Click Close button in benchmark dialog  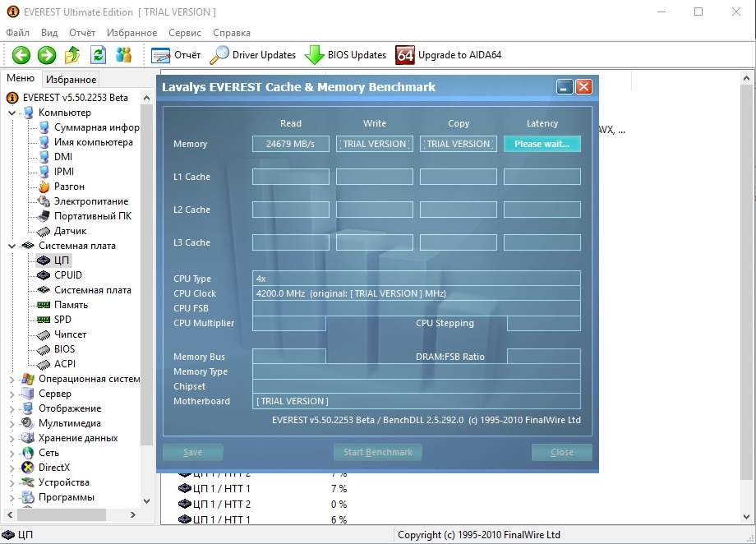pyautogui.click(x=562, y=452)
